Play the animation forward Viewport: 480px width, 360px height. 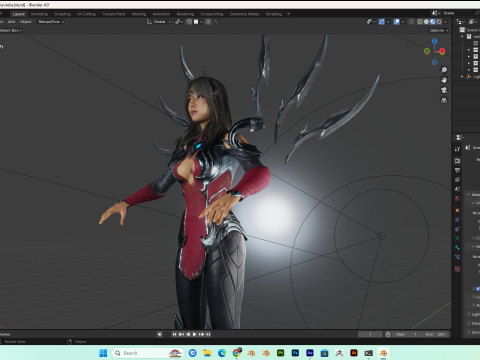(x=195, y=334)
